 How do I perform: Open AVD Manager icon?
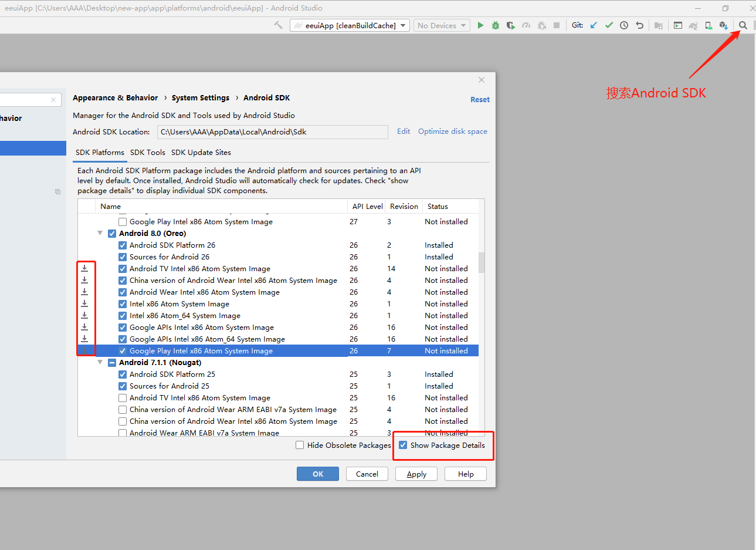[x=708, y=25]
